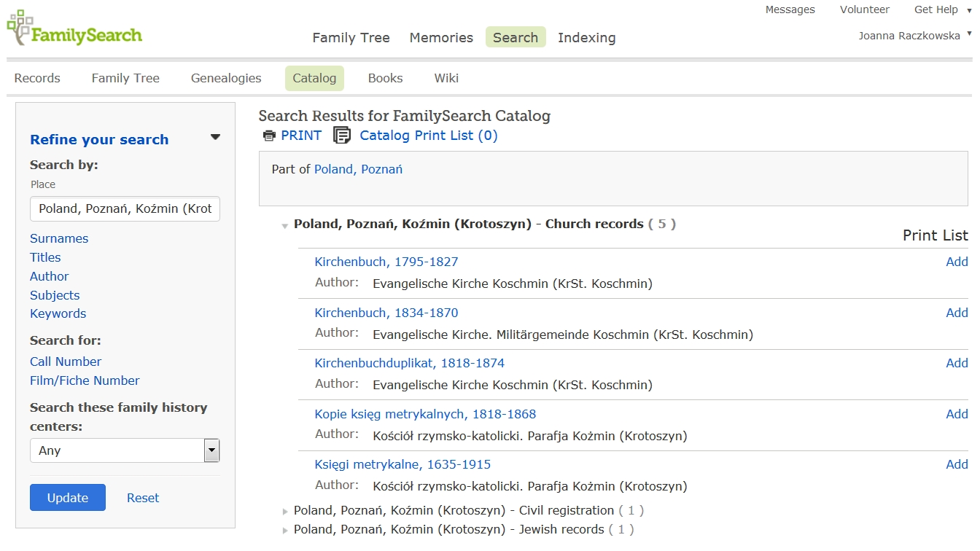Click the Reset link

[x=143, y=498]
